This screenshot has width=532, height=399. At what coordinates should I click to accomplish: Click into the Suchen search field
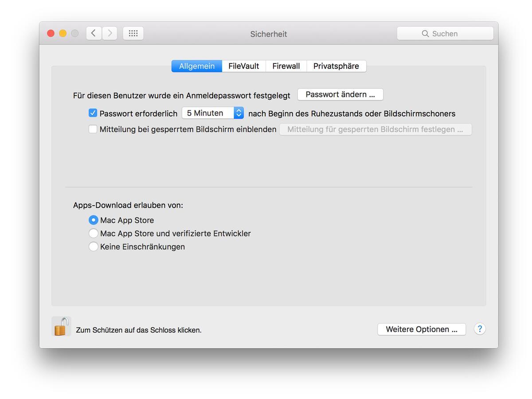tap(445, 34)
